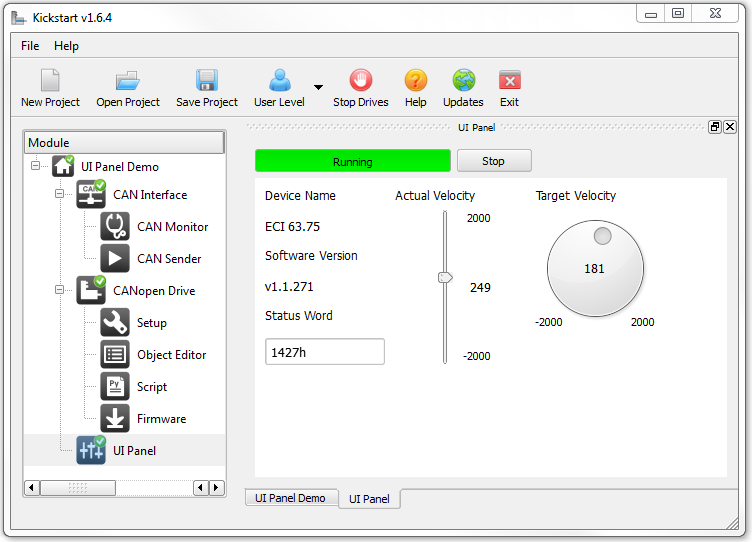Hit the Stop Drives red hand icon
The width and height of the screenshot is (752, 542).
click(x=361, y=80)
